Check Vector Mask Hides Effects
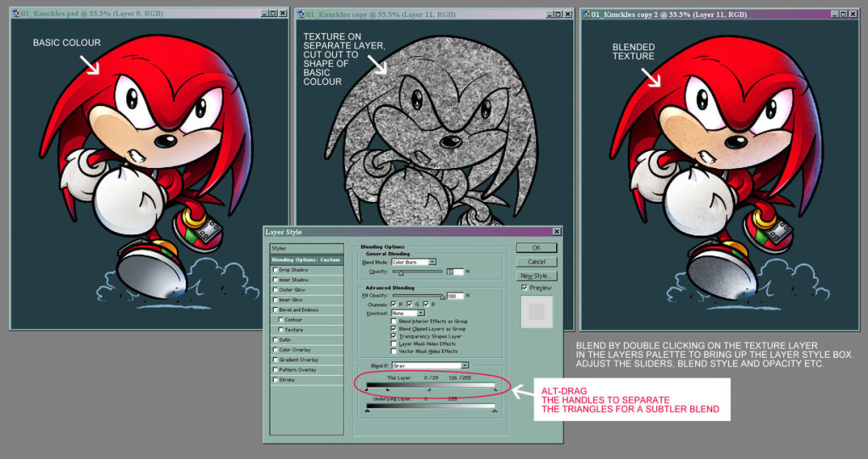 coord(393,351)
